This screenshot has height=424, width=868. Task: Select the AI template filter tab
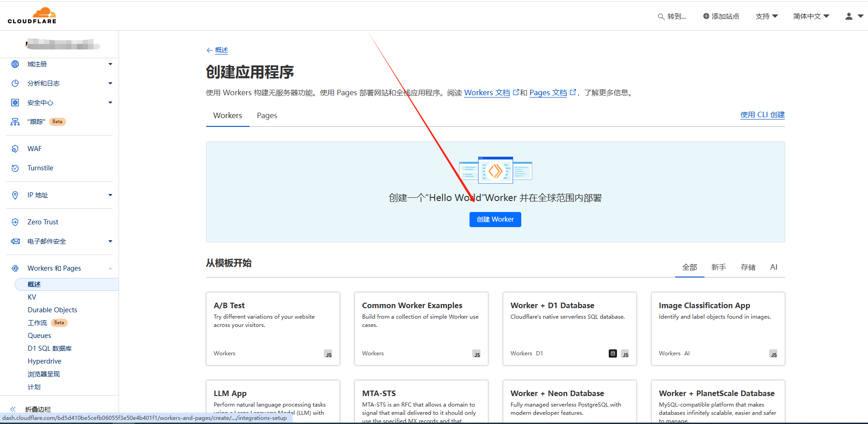(774, 267)
